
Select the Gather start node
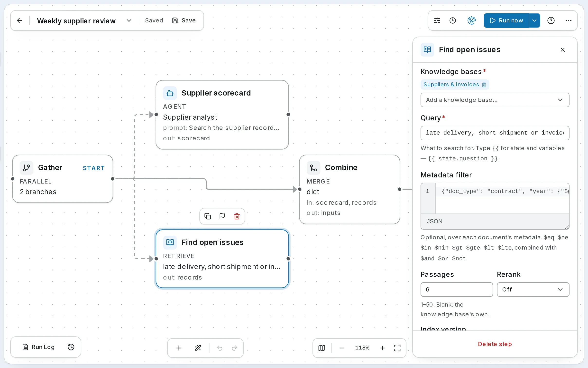pos(63,179)
